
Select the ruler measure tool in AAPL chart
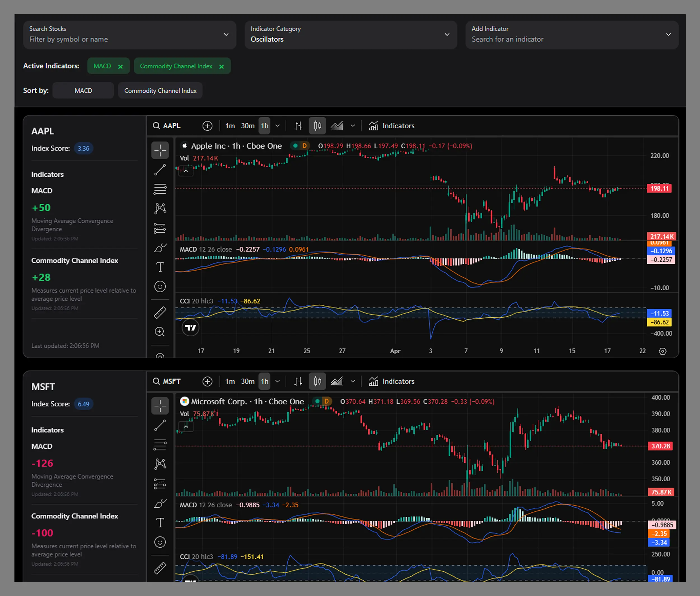point(160,312)
